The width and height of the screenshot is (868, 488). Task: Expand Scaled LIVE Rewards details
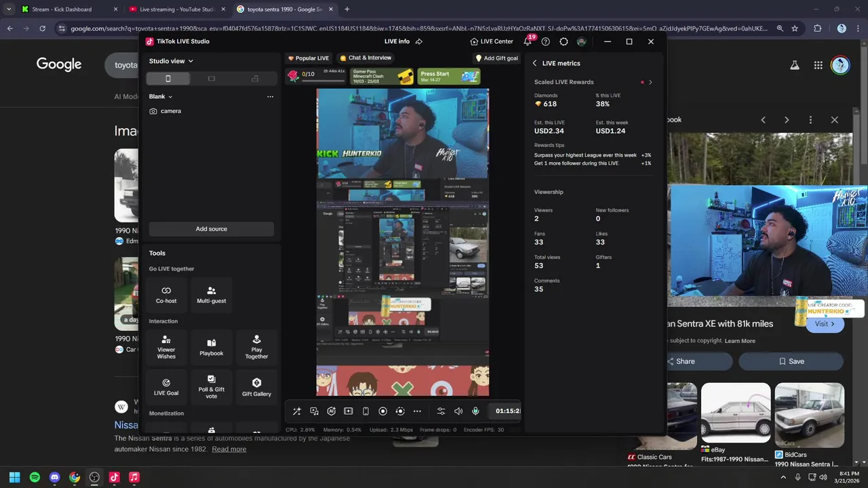point(650,82)
